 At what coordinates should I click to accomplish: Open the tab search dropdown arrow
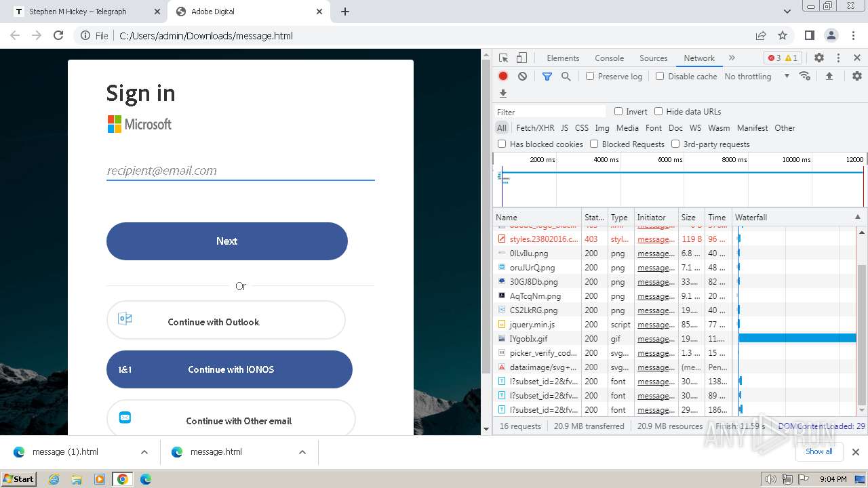click(787, 12)
